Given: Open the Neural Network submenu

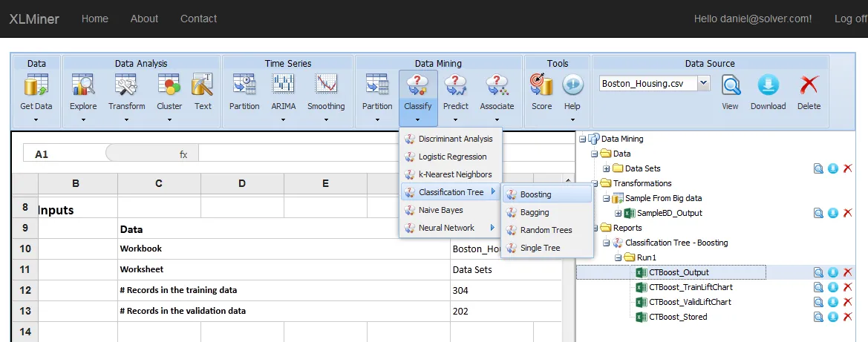Looking at the screenshot, I should pyautogui.click(x=450, y=228).
